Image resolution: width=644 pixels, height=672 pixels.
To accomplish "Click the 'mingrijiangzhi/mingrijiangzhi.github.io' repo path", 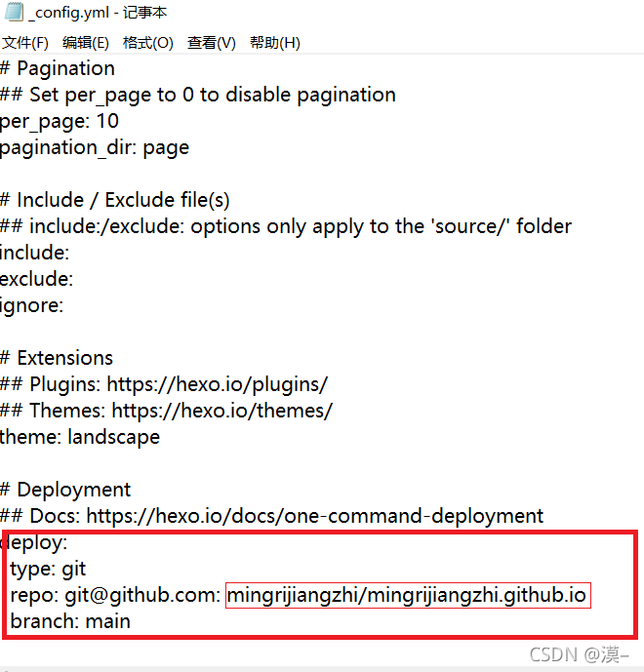I will (x=407, y=596).
